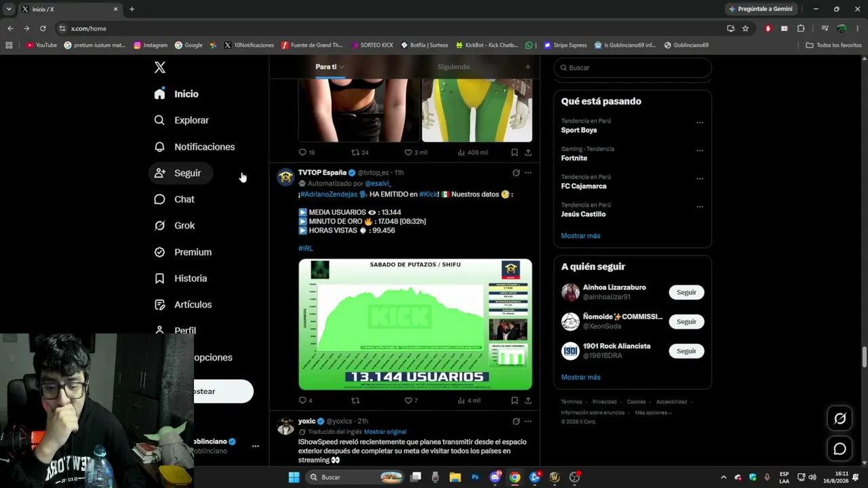The image size is (868, 488).
Task: Open the Seguir sidebar item
Action: tap(180, 173)
